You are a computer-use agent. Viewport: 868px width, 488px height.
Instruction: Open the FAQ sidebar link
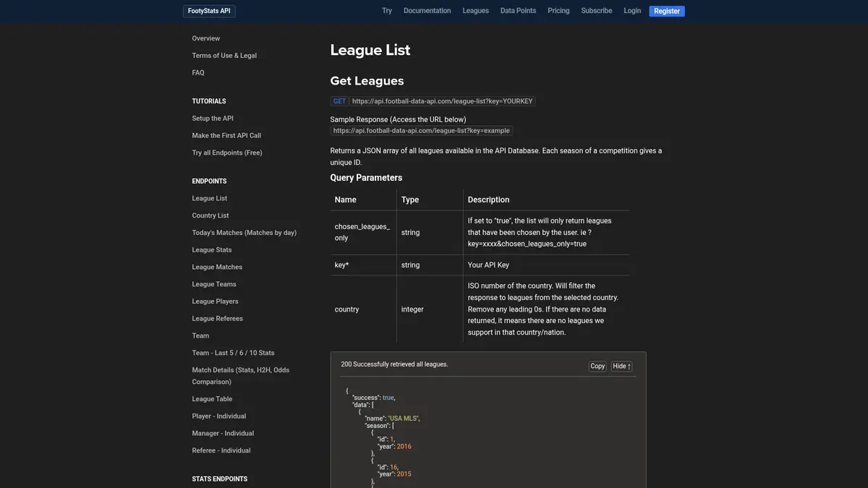pyautogui.click(x=198, y=73)
